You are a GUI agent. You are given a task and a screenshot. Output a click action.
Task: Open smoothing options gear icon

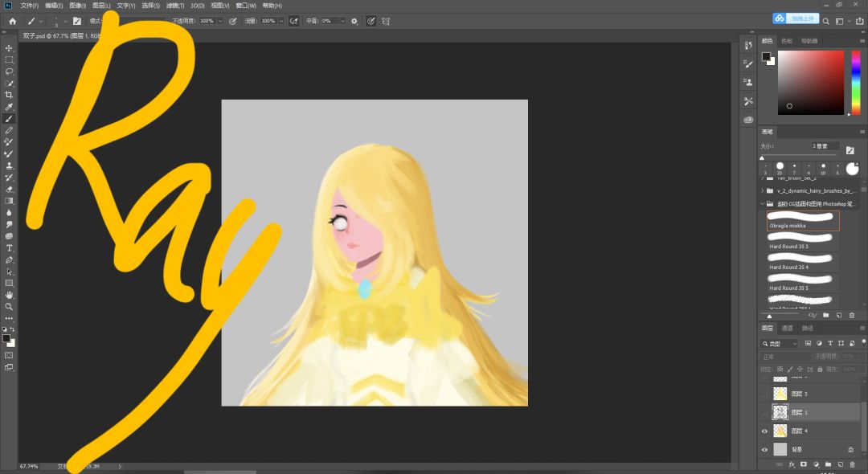[354, 21]
